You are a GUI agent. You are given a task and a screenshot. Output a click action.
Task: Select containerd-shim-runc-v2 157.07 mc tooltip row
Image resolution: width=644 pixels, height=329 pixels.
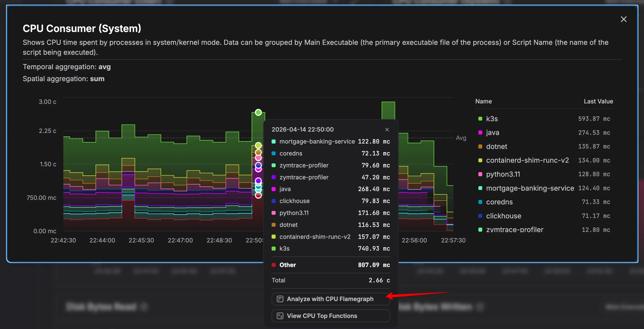tap(331, 237)
